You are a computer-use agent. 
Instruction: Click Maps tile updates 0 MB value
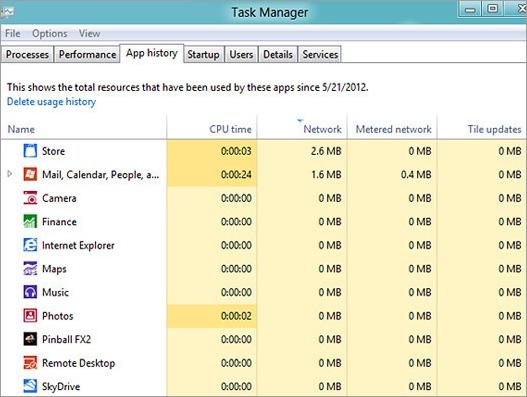[x=510, y=269]
